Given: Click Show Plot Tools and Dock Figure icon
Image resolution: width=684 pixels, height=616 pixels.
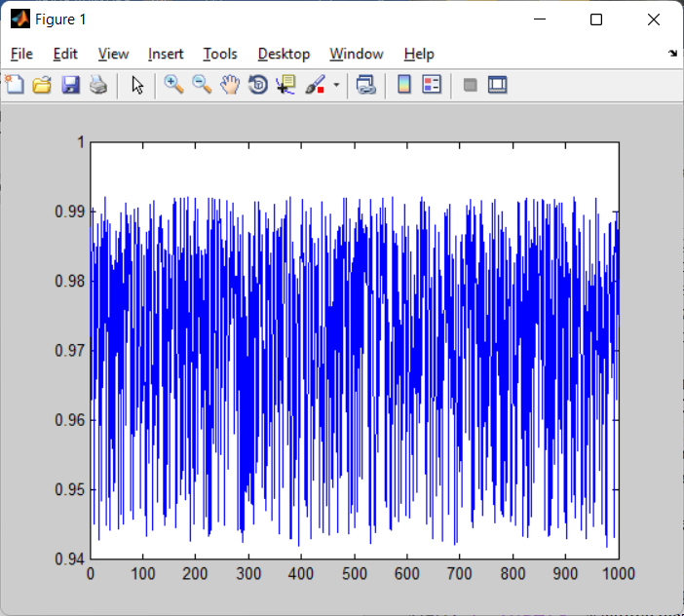Looking at the screenshot, I should click(497, 85).
